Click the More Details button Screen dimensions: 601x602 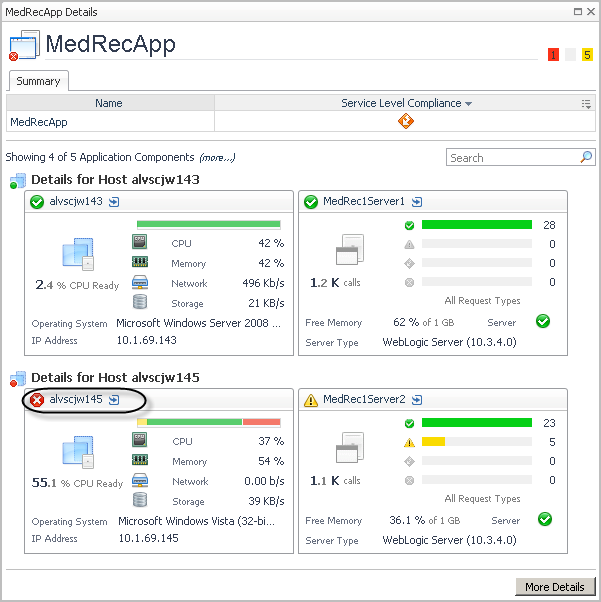(x=555, y=587)
